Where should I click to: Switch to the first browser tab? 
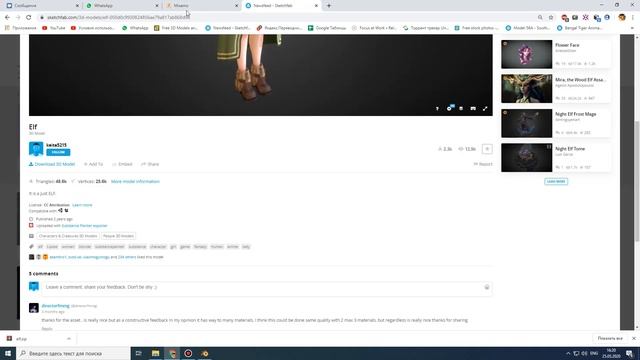click(43, 6)
